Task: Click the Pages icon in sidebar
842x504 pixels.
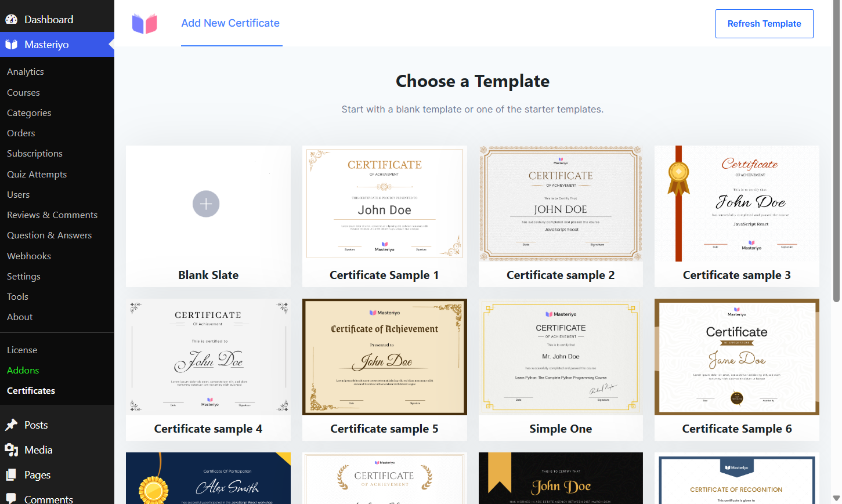Action: [11, 474]
